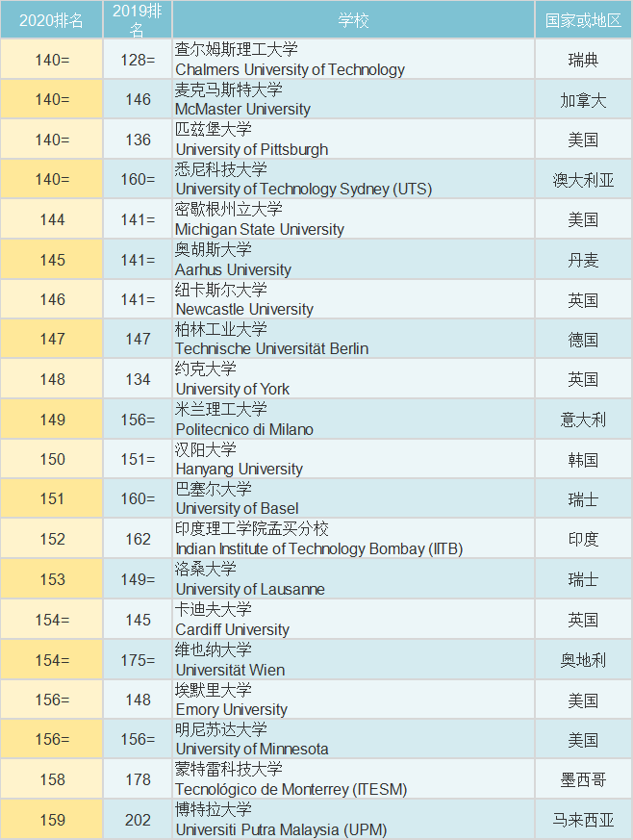
Task: Click 2020 rank 153 cell
Action: tap(52, 579)
